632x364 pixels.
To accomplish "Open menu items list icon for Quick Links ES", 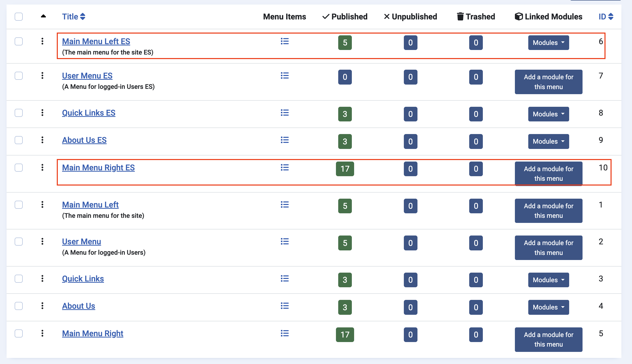I will (284, 113).
